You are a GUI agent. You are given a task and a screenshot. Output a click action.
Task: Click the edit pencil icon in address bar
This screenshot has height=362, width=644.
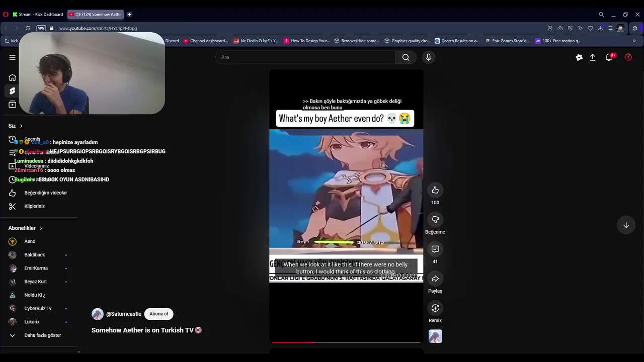click(x=550, y=28)
